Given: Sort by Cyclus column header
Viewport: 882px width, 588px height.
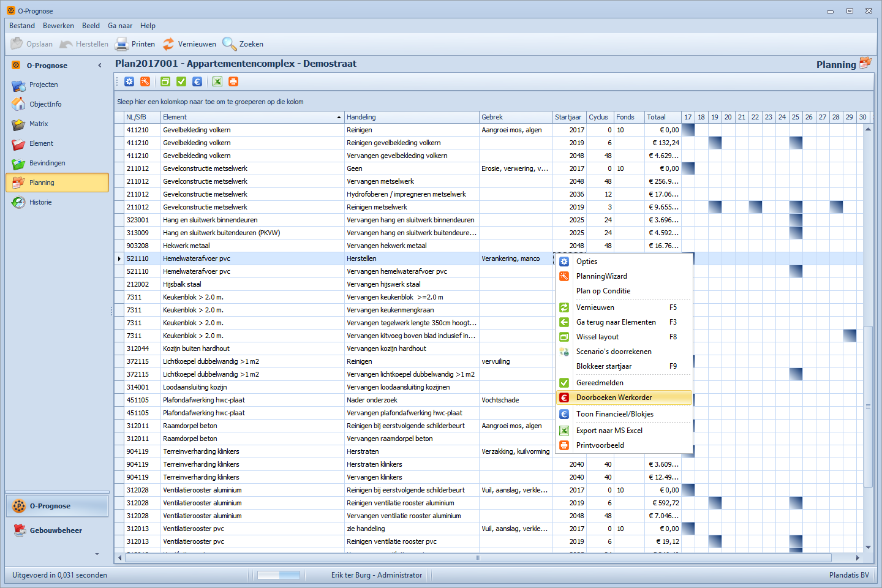Looking at the screenshot, I should pos(600,117).
